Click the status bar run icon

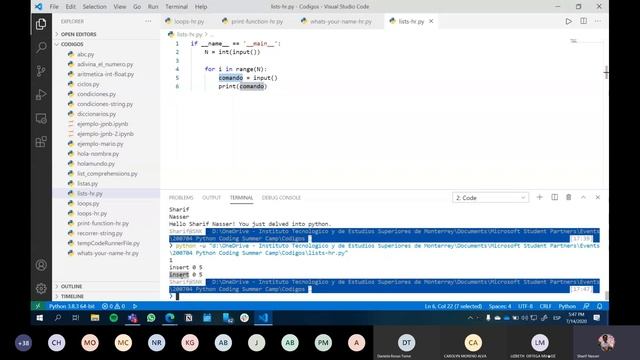point(135,306)
